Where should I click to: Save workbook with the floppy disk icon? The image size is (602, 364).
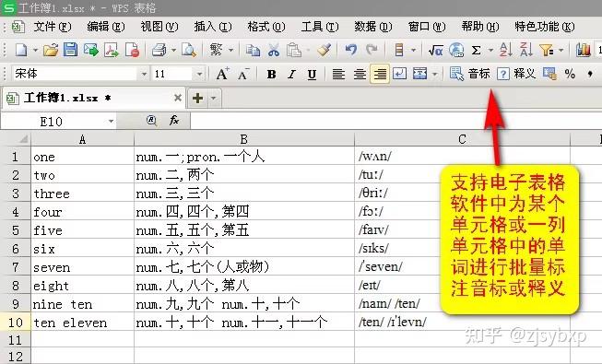tap(71, 50)
